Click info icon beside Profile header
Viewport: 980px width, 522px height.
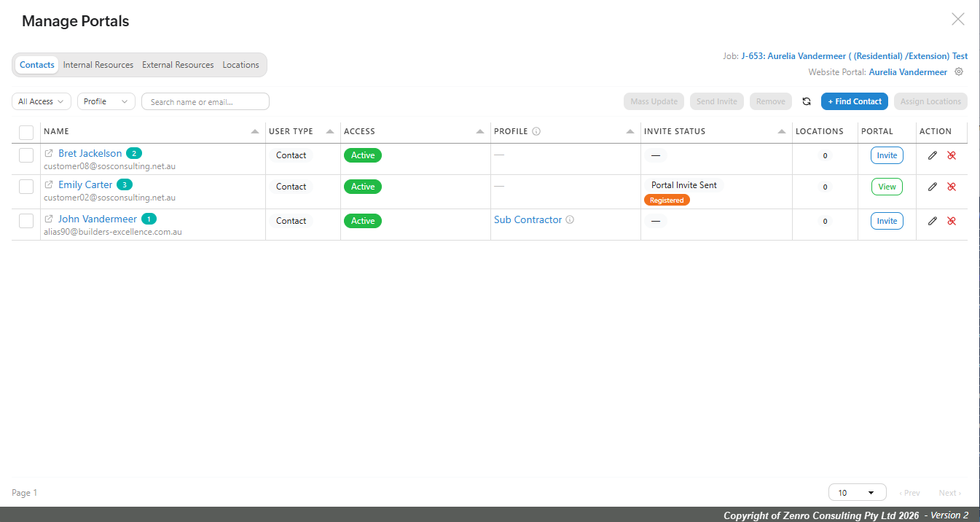(536, 131)
